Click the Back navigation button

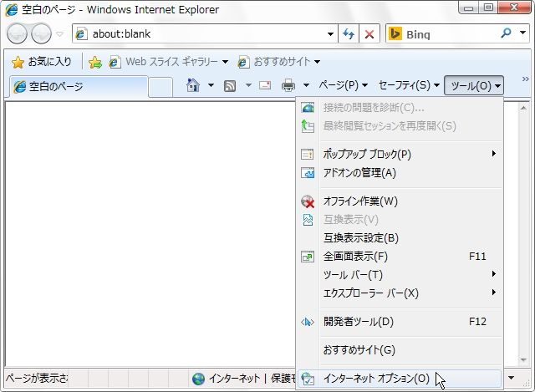(17, 34)
